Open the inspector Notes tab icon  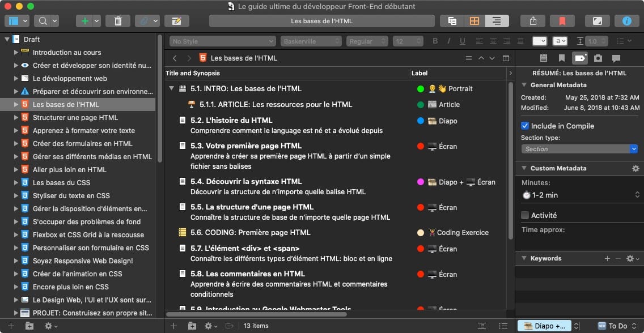tap(543, 58)
